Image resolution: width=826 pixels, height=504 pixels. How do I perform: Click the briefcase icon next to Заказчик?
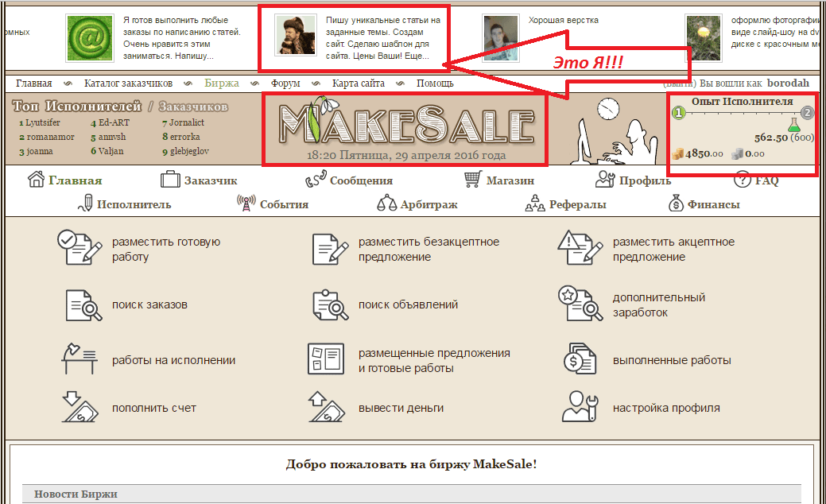[170, 179]
